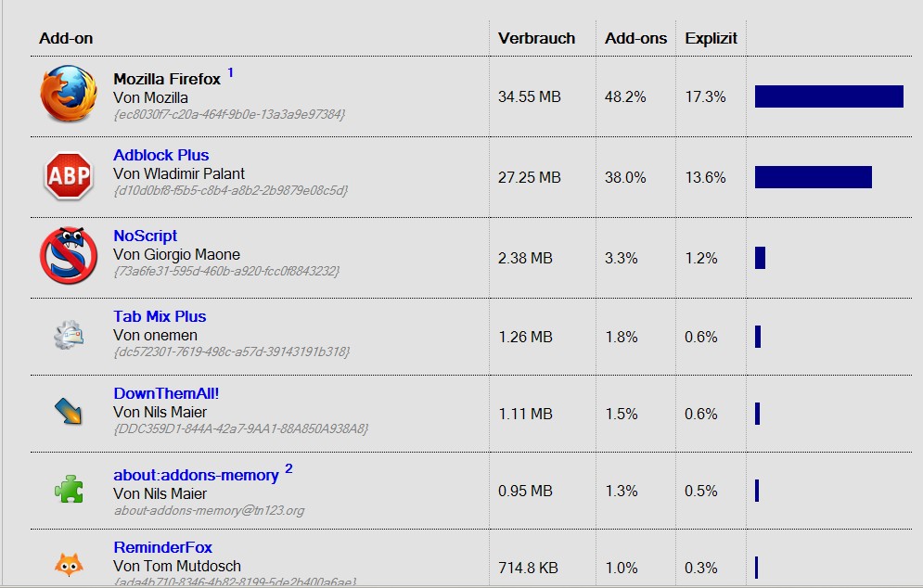Click the Mozilla Firefox memory usage bar
Image resolution: width=923 pixels, height=588 pixels.
[828, 96]
